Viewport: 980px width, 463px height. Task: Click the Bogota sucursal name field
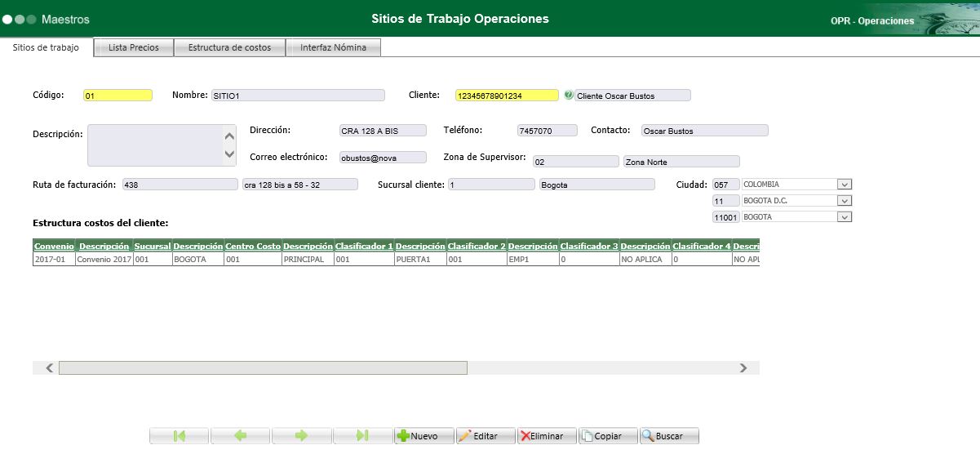pyautogui.click(x=596, y=185)
